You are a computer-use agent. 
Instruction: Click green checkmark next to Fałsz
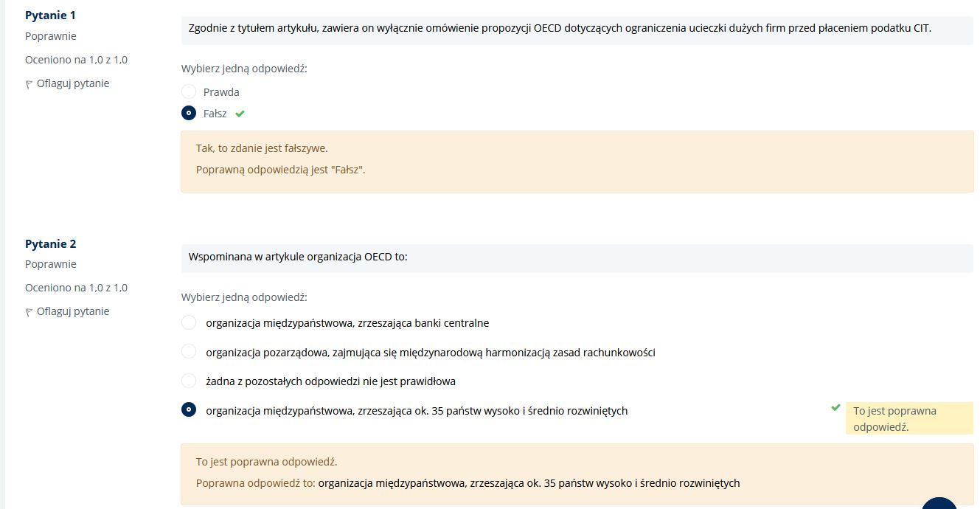(x=240, y=114)
